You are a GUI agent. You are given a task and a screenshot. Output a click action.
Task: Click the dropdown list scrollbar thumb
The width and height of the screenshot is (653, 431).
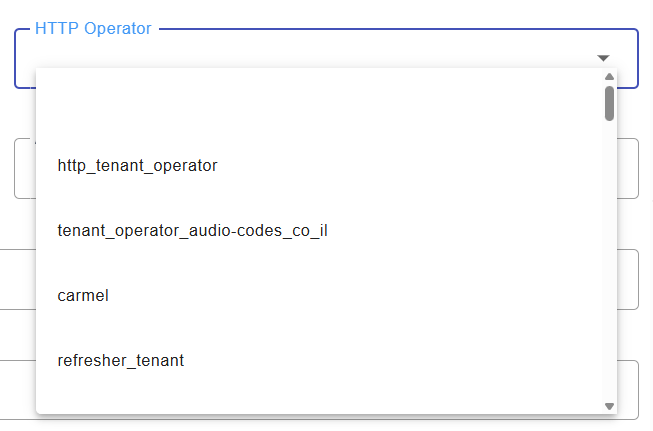tap(609, 102)
